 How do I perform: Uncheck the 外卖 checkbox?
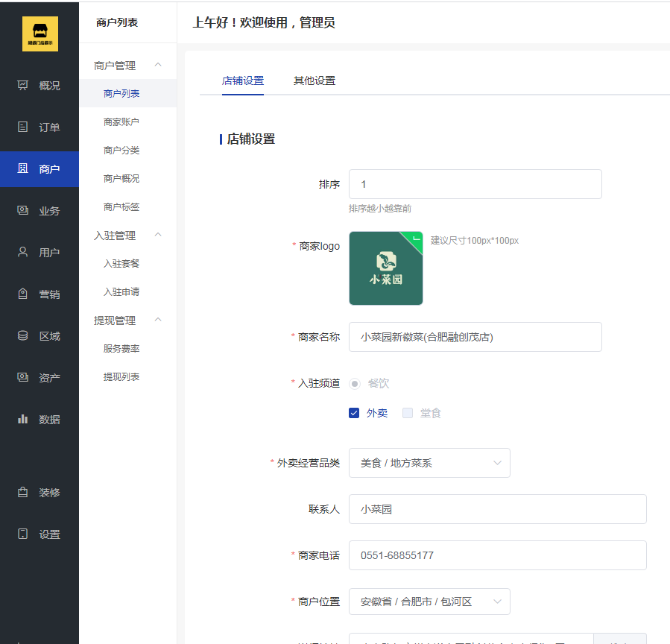[354, 413]
